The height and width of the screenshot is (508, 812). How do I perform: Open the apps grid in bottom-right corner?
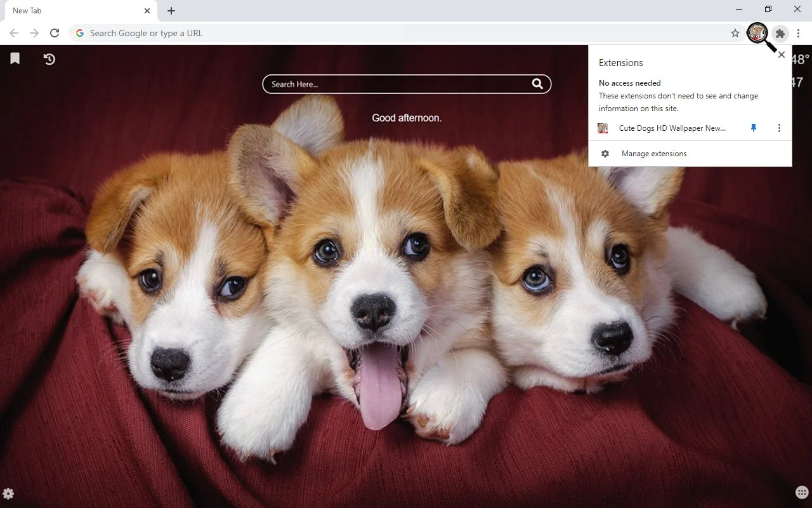tap(801, 492)
